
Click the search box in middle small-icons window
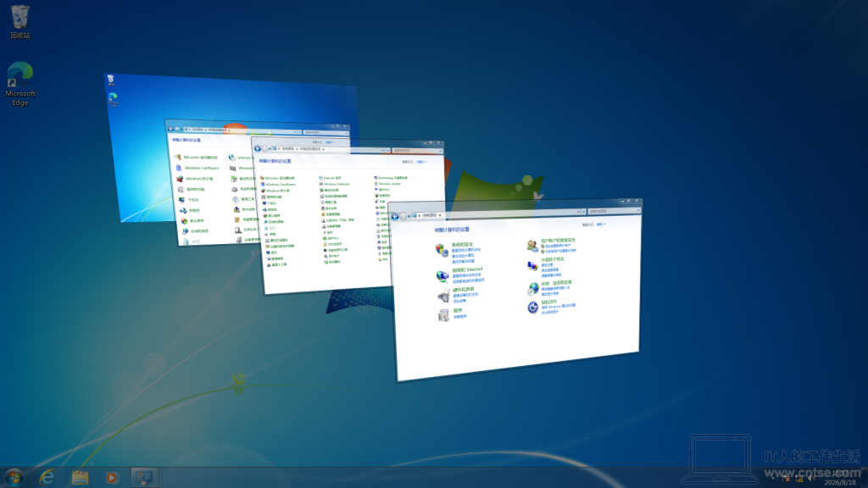coord(417,151)
